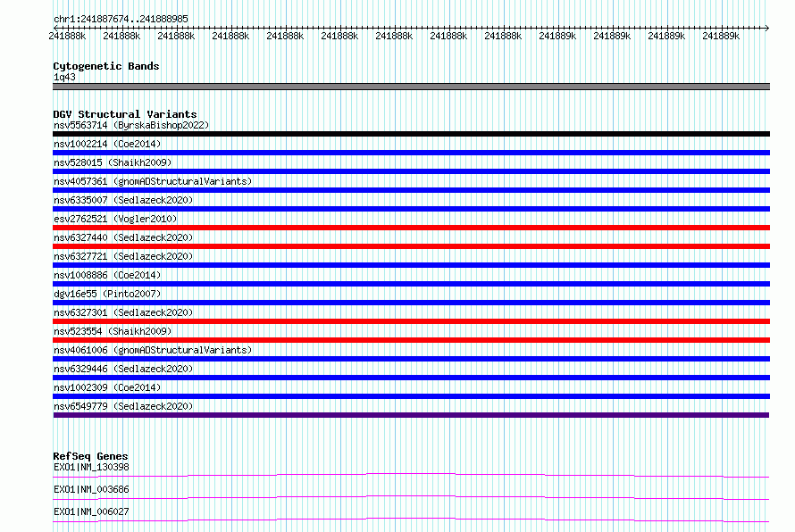Click the blue bar under nsv4057361
795x532 pixels.
[x=411, y=190]
